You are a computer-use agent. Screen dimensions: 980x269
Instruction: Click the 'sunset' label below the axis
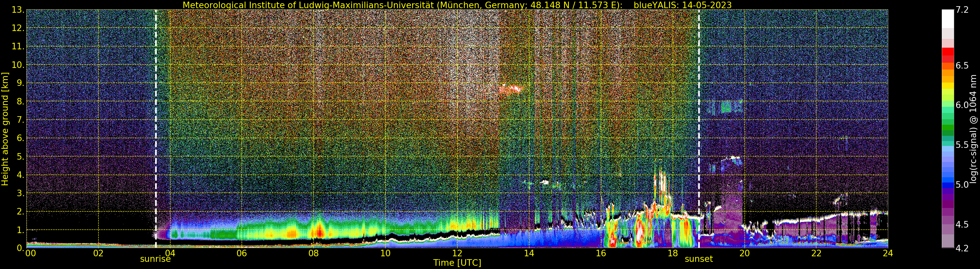pyautogui.click(x=699, y=259)
